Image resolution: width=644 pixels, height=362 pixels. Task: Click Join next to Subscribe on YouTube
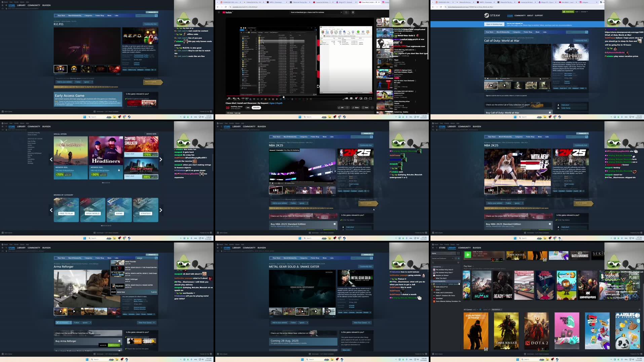tap(248, 107)
